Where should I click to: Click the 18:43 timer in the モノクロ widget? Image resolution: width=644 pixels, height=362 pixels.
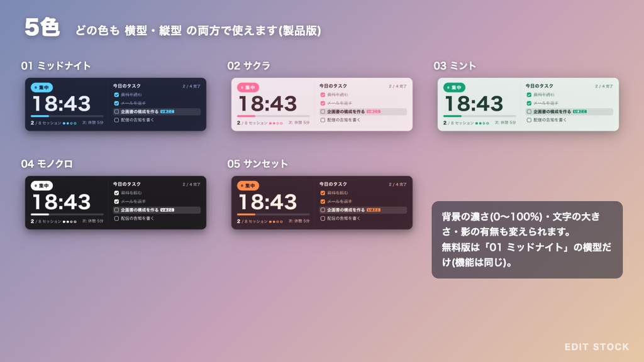click(x=62, y=202)
